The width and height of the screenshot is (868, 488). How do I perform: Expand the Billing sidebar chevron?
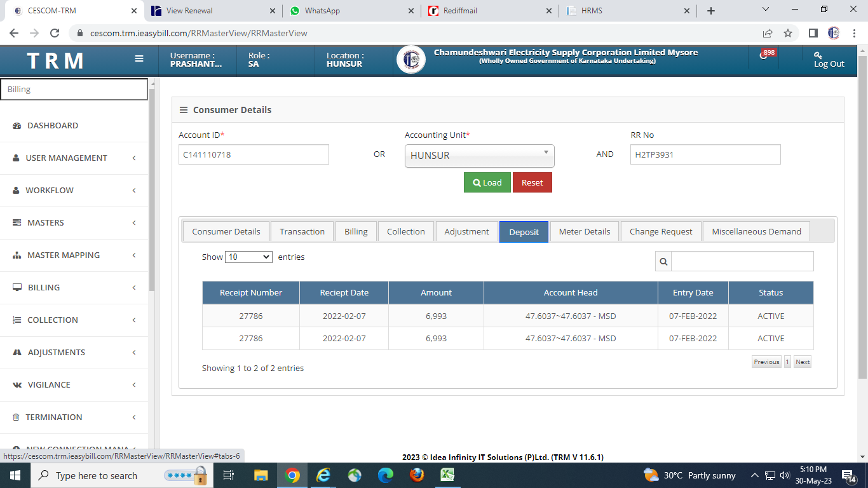(134, 288)
